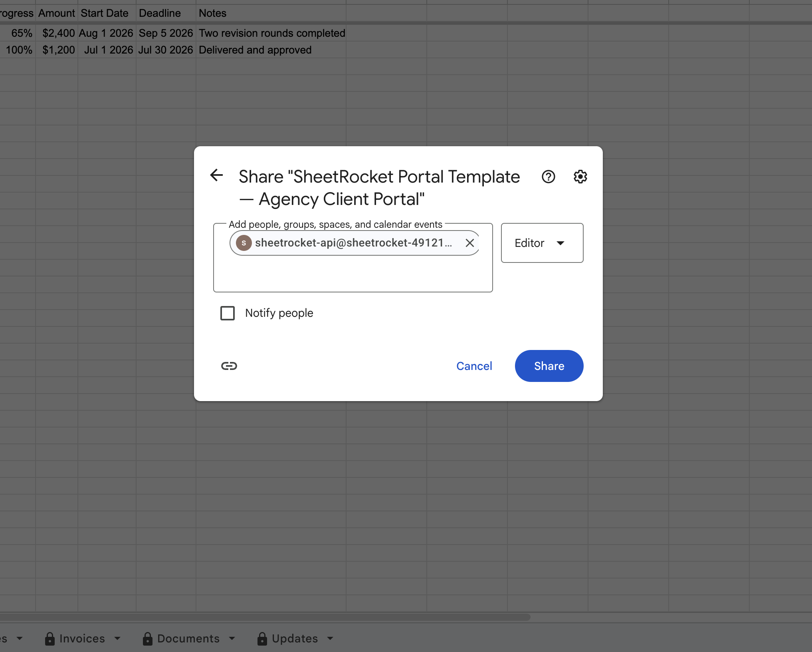Go back with the dialog's arrow icon
Screen dimensions: 812x652
pos(216,175)
